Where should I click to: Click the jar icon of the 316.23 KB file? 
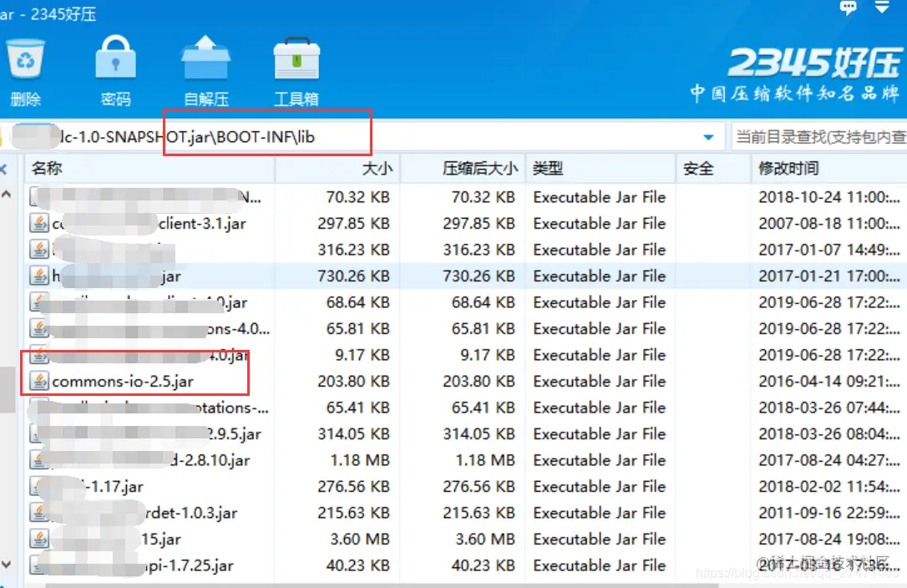pos(38,250)
